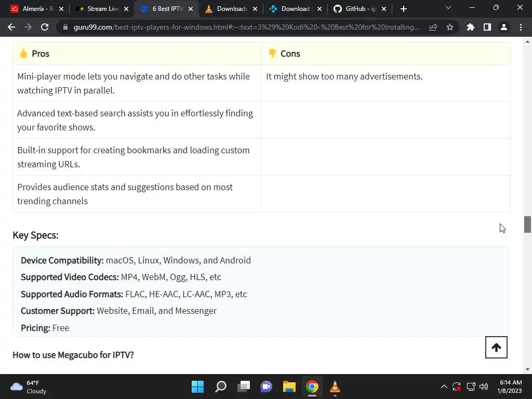Click the scroll-to-top arrow button
532x399 pixels.
click(496, 347)
